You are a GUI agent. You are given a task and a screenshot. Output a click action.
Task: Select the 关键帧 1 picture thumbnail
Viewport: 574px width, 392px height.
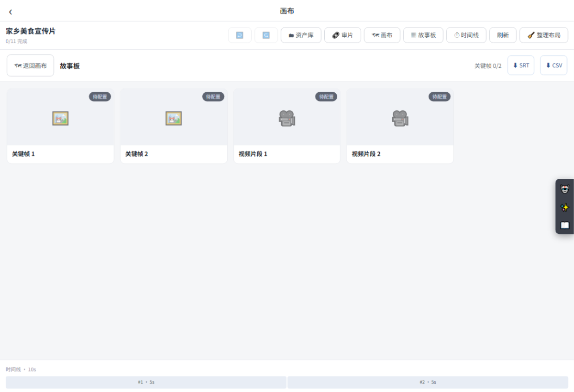coord(60,118)
